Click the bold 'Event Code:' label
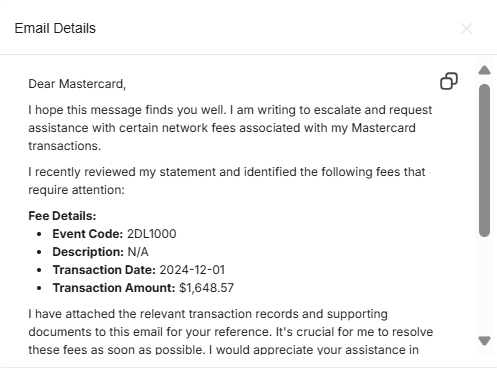This screenshot has width=497, height=370. [x=88, y=234]
